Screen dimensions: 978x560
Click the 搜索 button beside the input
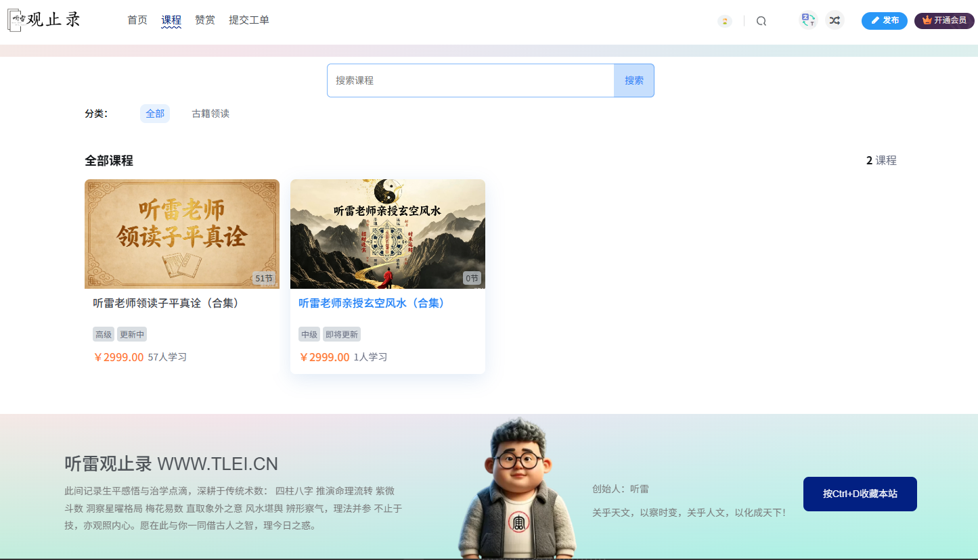[634, 80]
